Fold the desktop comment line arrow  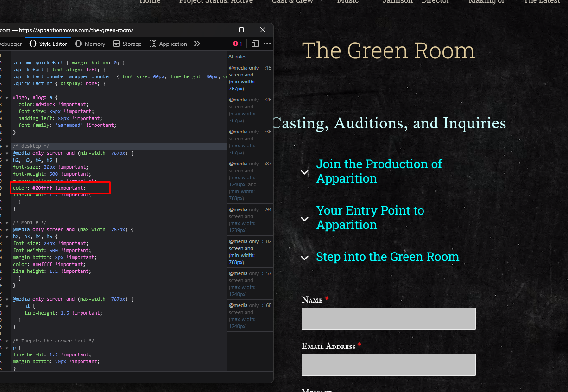pyautogui.click(x=7, y=146)
